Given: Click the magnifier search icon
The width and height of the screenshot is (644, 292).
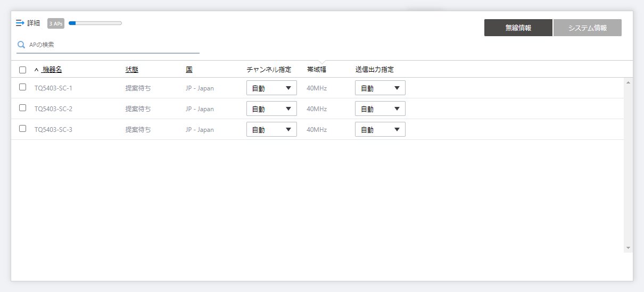Looking at the screenshot, I should tap(21, 45).
